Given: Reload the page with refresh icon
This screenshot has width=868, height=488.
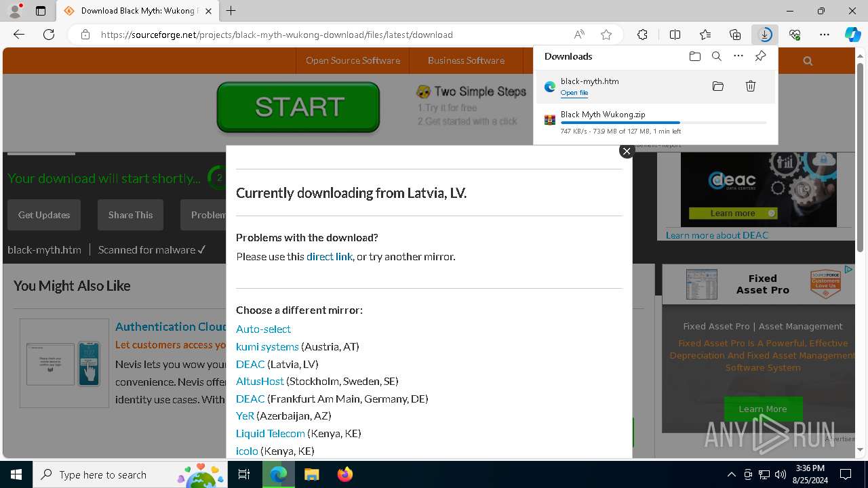Looking at the screenshot, I should pyautogui.click(x=49, y=35).
